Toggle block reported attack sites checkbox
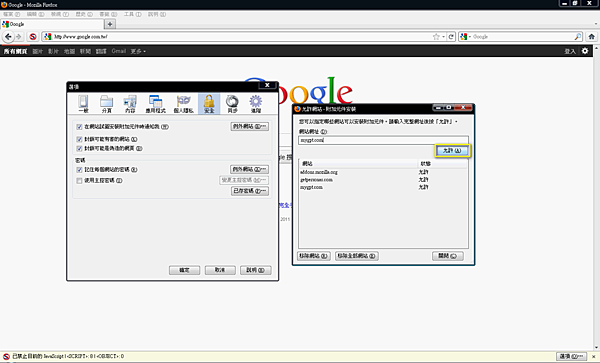Screen dimensions: 600x363 tap(79, 139)
